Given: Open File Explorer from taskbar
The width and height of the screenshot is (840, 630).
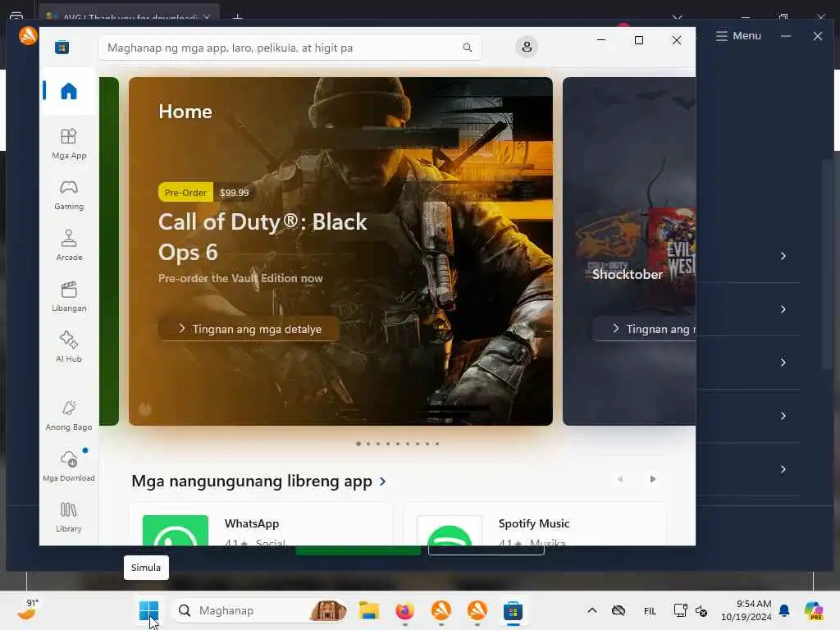Looking at the screenshot, I should 368,610.
